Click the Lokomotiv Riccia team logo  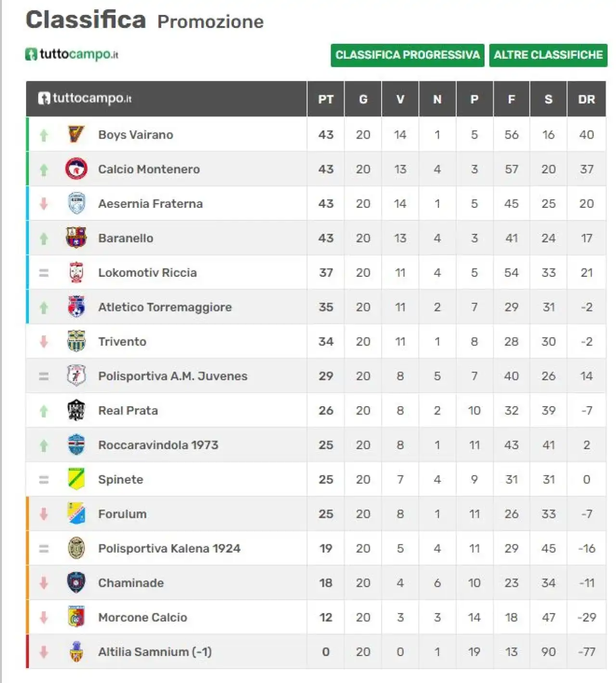point(76,272)
